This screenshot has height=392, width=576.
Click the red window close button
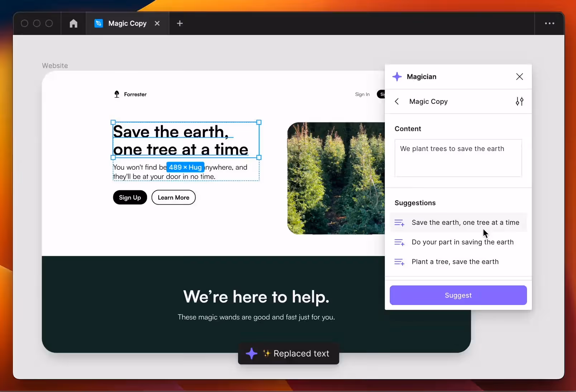24,24
